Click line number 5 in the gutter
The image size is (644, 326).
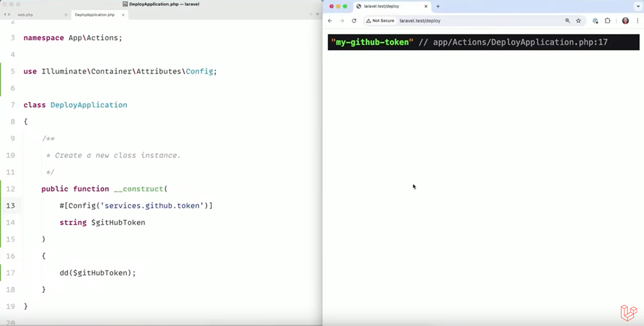(x=13, y=71)
